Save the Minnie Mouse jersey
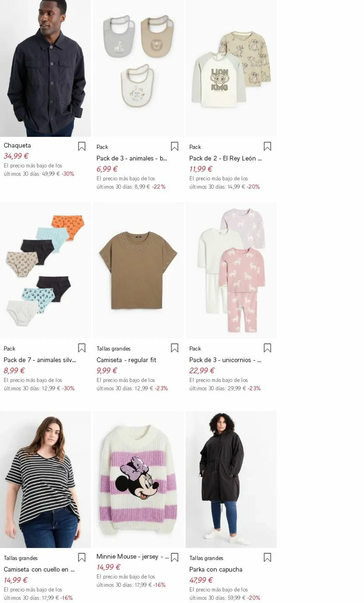Screen dimensions: 364x603 174,558
